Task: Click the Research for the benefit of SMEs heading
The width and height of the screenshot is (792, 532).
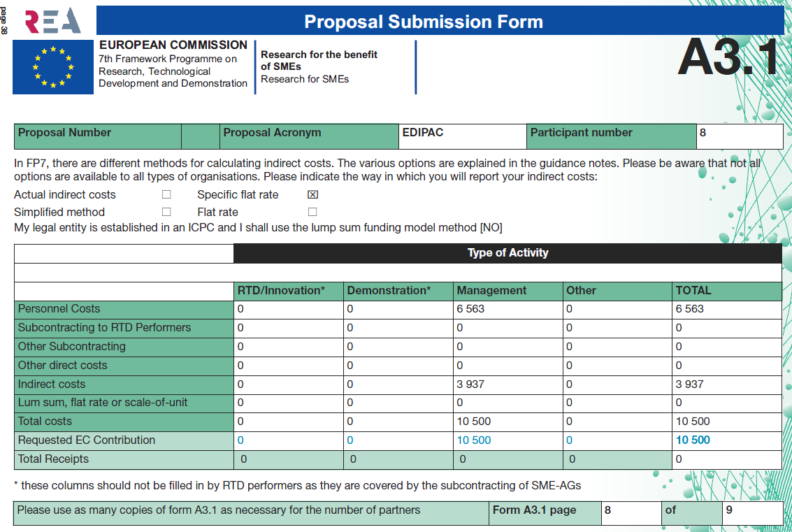Action: (319, 61)
